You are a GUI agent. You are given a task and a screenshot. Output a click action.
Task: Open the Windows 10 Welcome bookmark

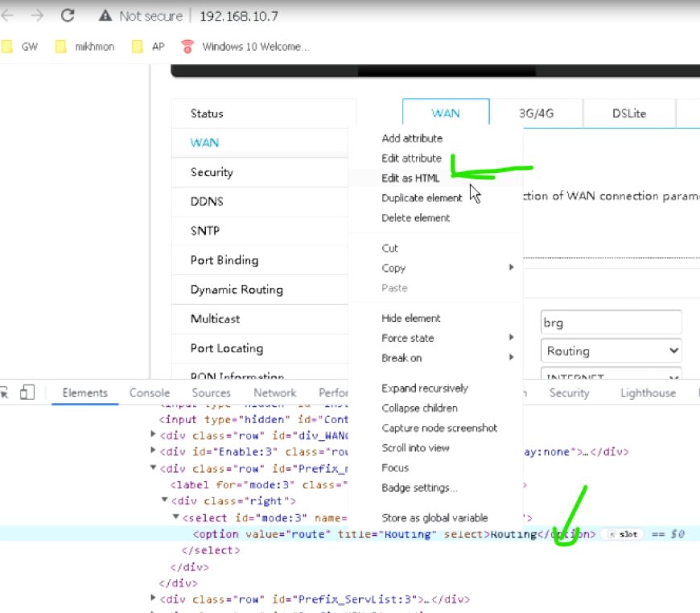pos(245,47)
